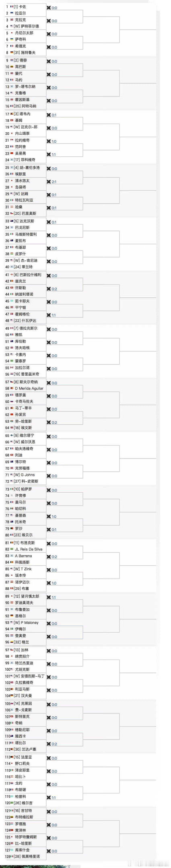Image resolution: width=171 pixels, height=868 pixels.
Task: Click head-to-head icon for 马丁-蒂丰 vs 孙发京
Action: click(x=48, y=409)
